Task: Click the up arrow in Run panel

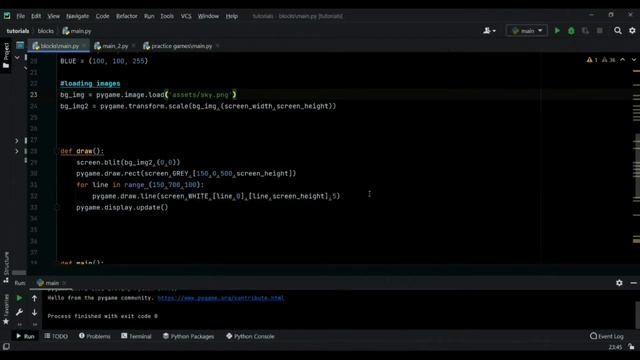Action: [x=35, y=298]
